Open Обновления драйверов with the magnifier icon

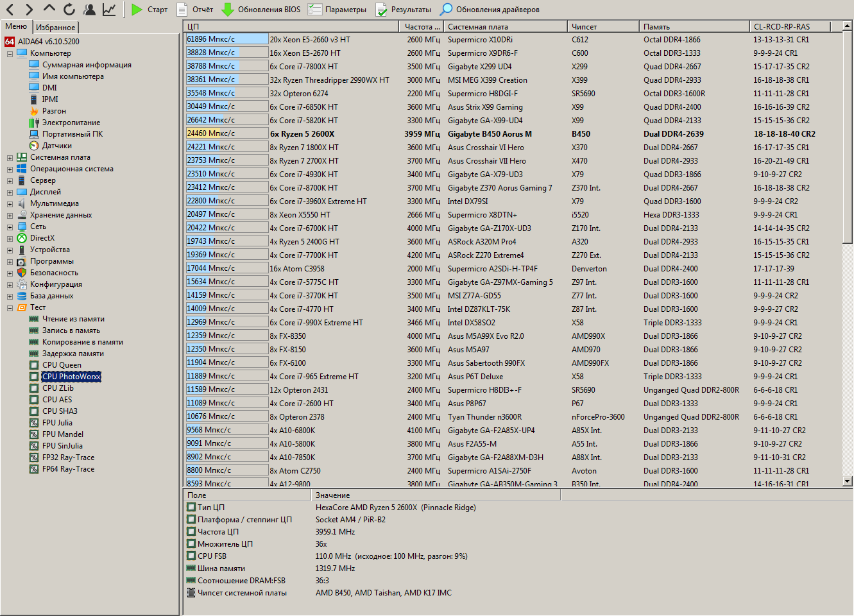click(446, 10)
